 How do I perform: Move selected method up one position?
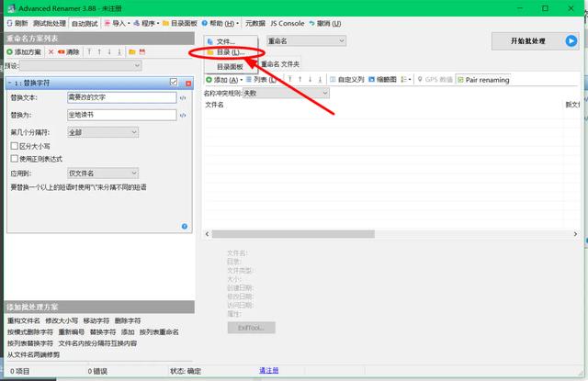[99, 52]
